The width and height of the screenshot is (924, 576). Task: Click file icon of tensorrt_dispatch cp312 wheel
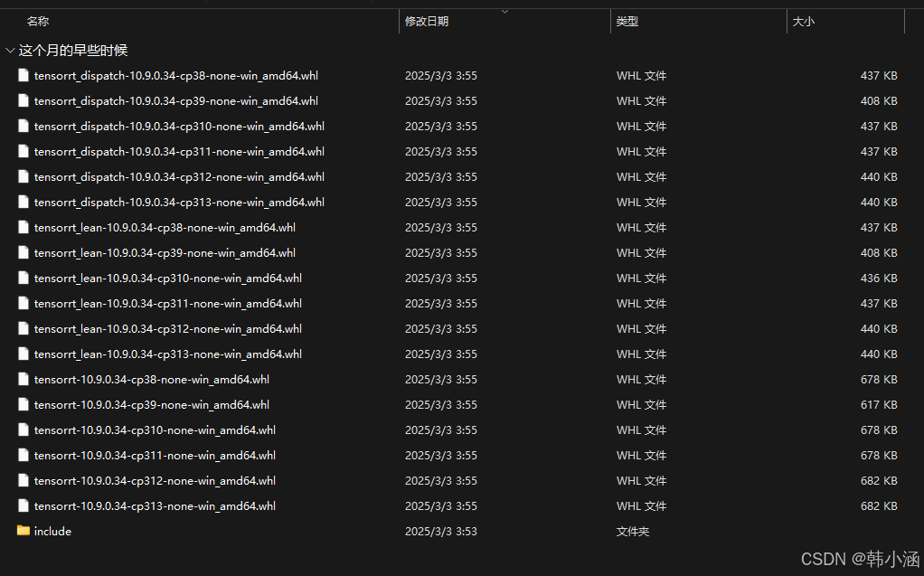[x=23, y=176]
